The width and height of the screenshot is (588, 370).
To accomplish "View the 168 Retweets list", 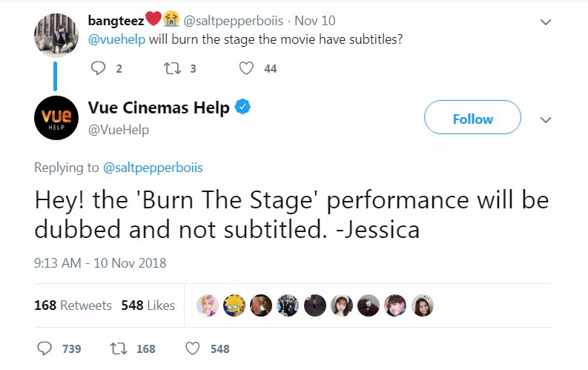I will pyautogui.click(x=73, y=305).
